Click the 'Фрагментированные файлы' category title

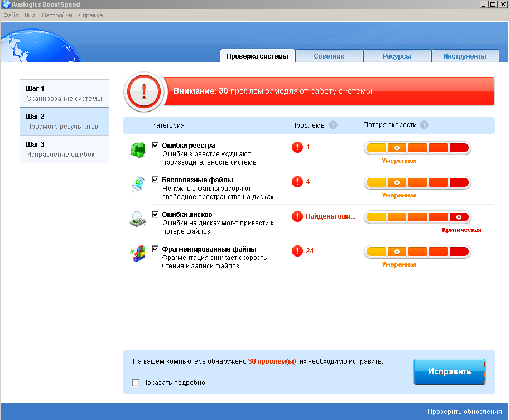209,249
